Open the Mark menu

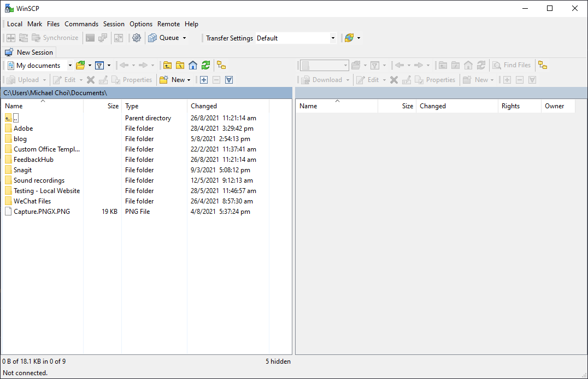tap(35, 24)
